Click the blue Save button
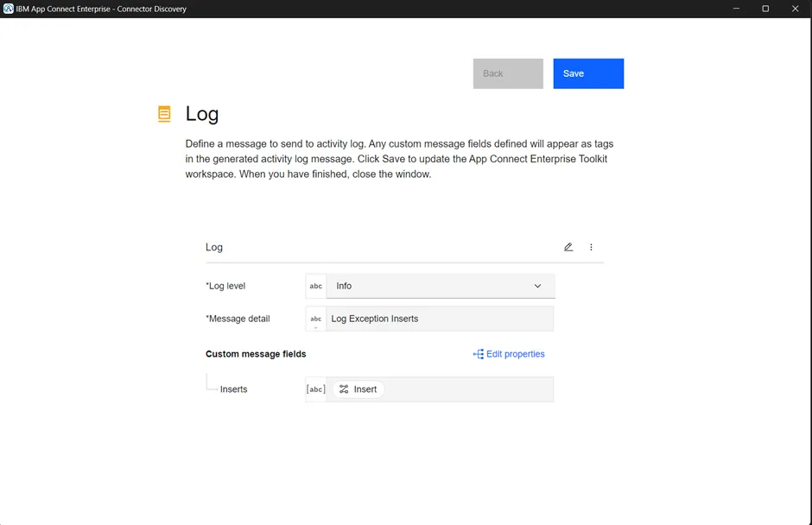The image size is (812, 525). 588,73
